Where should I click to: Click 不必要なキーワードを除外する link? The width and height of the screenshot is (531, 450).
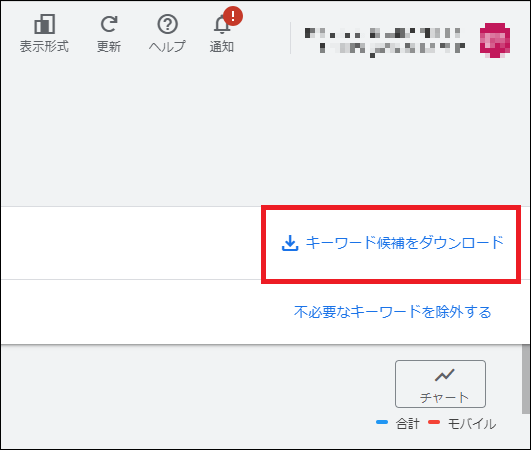click(392, 312)
